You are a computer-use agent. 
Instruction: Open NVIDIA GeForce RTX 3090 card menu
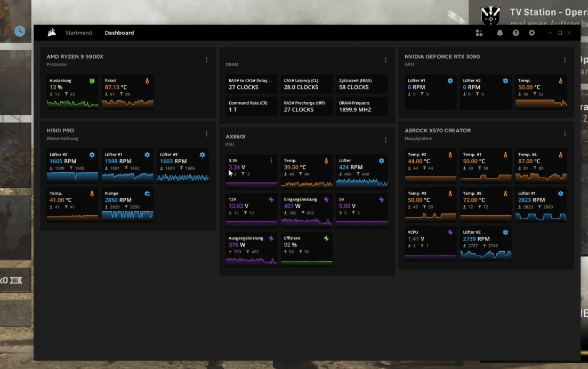point(565,60)
